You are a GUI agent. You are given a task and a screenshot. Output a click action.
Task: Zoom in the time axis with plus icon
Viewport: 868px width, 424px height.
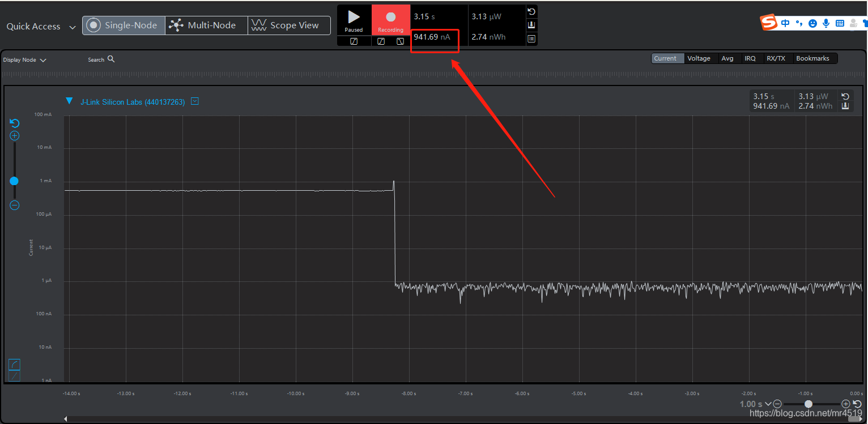pyautogui.click(x=845, y=404)
